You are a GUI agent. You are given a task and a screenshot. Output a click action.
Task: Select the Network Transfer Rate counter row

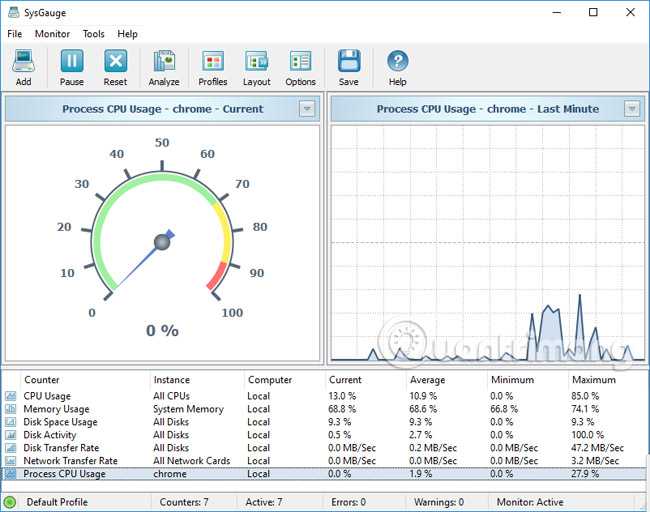(70, 461)
